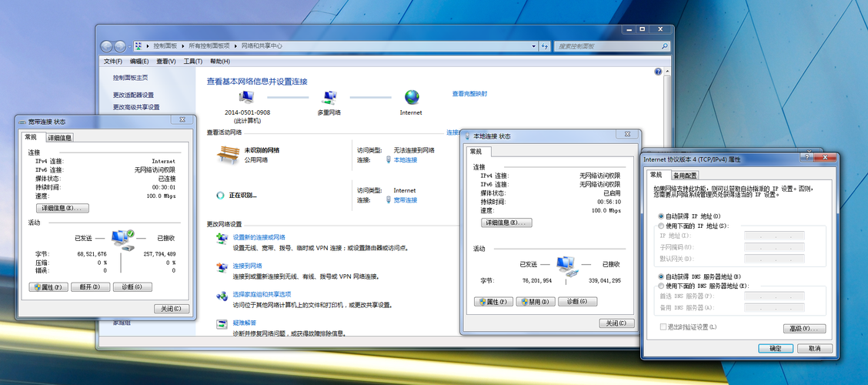Select 自动获得 DNS 服务器地址 radio button
The width and height of the screenshot is (868, 385).
click(x=661, y=276)
